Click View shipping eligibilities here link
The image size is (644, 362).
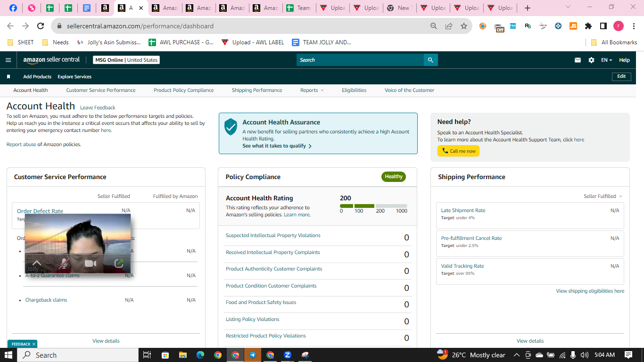pos(590,291)
